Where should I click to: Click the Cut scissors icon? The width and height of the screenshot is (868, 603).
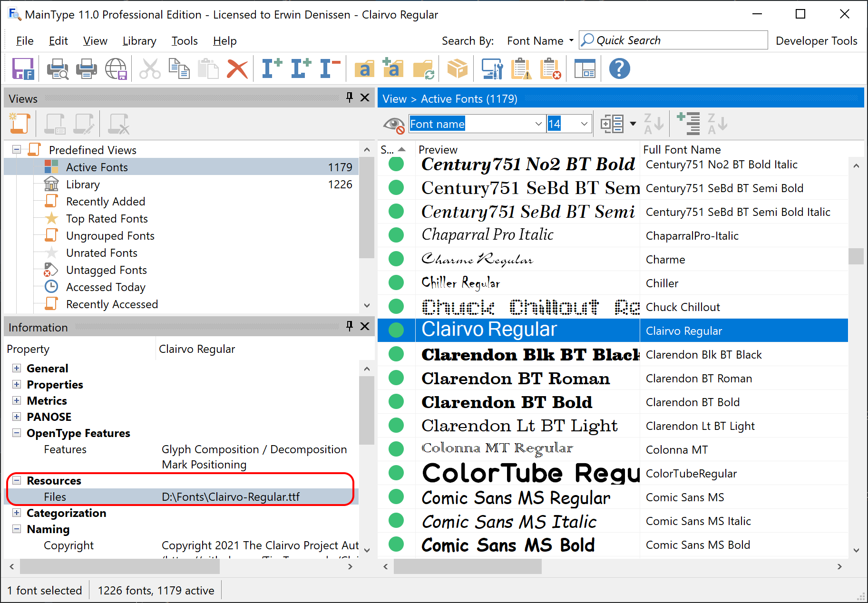[x=150, y=69]
